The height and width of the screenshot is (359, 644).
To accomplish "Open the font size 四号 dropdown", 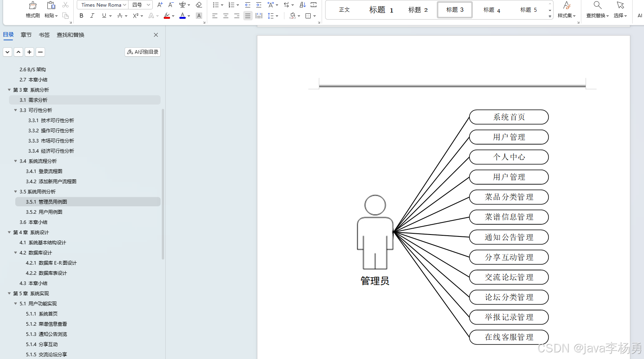I will pos(148,5).
